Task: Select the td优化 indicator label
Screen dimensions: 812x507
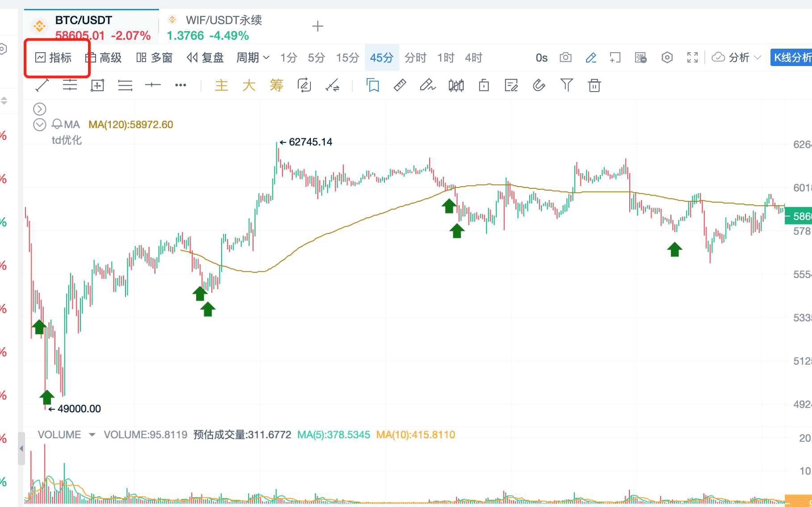Action: (67, 140)
